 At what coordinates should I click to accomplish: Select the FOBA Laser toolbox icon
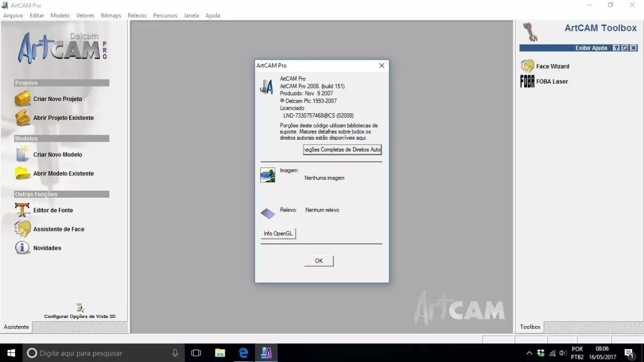tap(528, 82)
